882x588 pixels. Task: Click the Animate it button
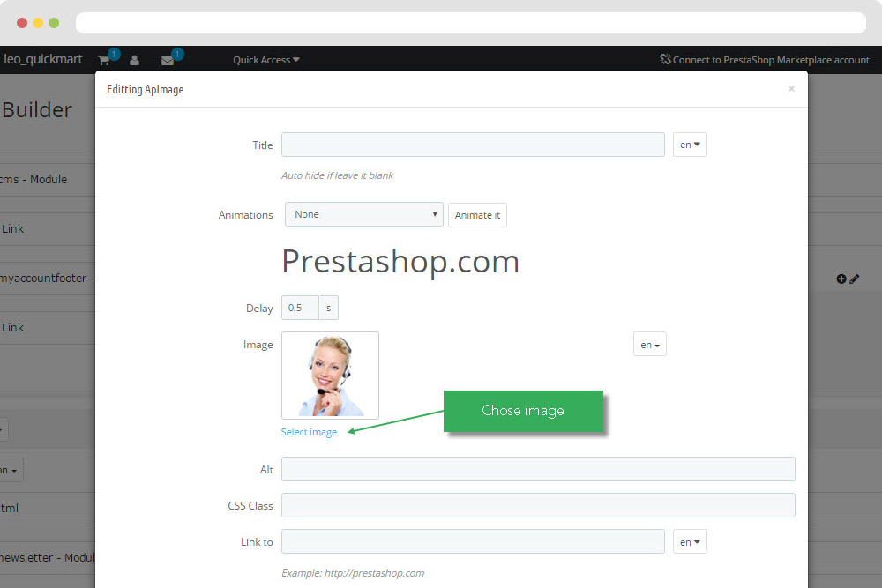(477, 215)
